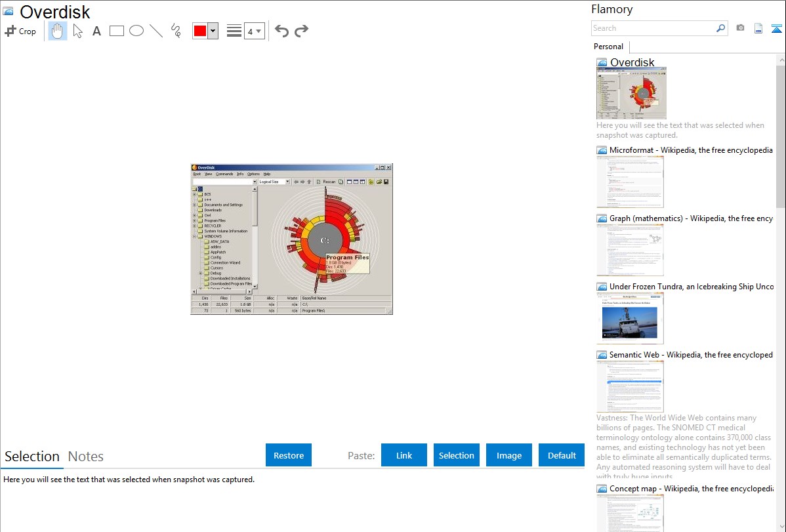Screen dimensions: 786x532
Task: Paste as Link
Action: [404, 455]
